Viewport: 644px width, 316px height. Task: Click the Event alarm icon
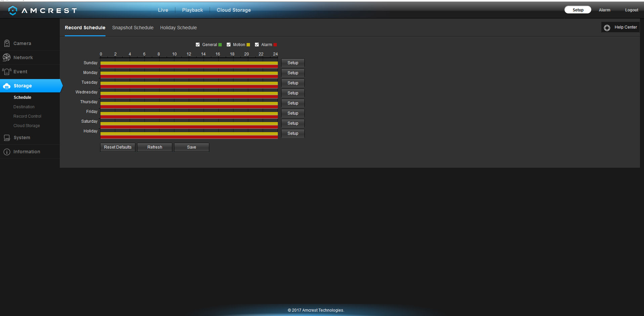point(7,72)
